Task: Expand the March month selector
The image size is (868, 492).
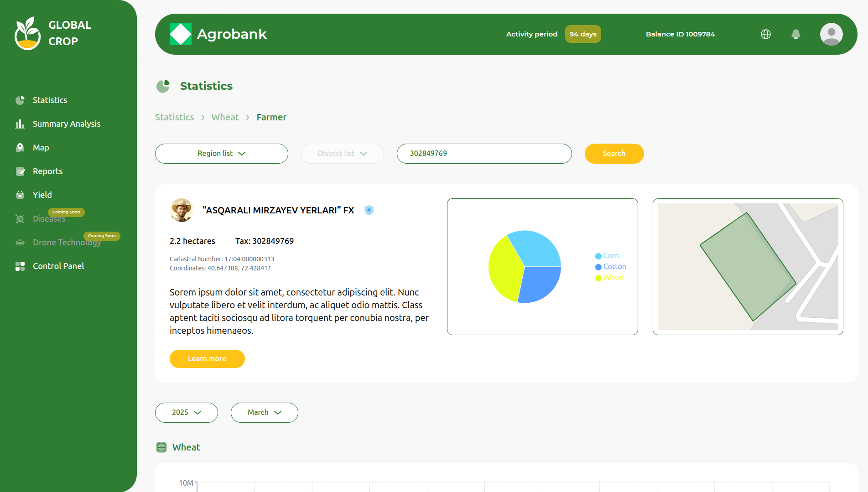Action: 264,412
